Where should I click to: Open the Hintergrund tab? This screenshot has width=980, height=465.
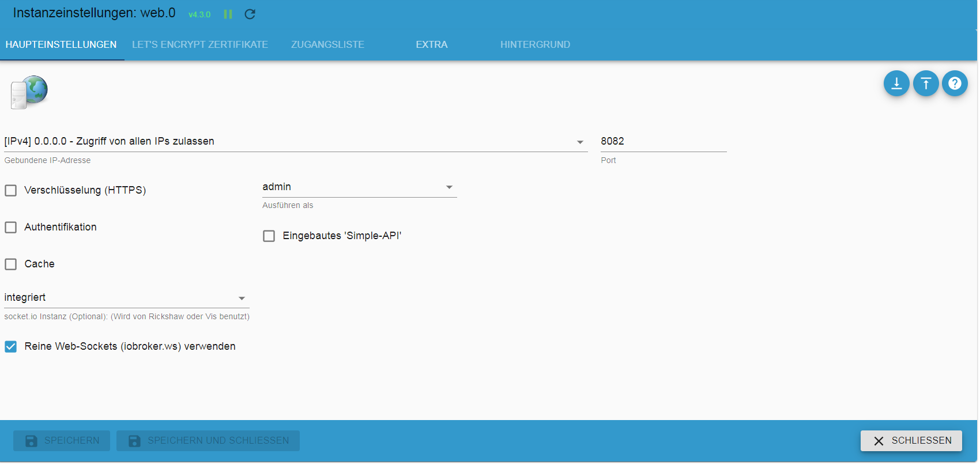535,45
